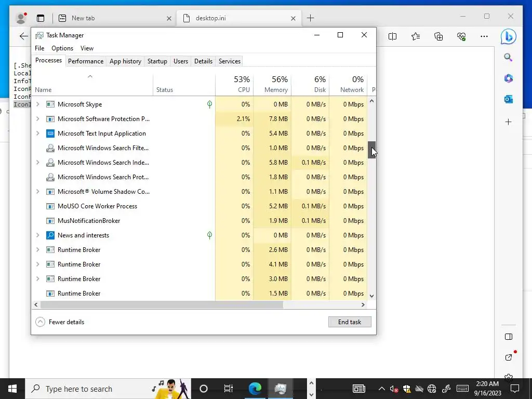Switch to the Users tab
The height and width of the screenshot is (399, 532).
180,61
